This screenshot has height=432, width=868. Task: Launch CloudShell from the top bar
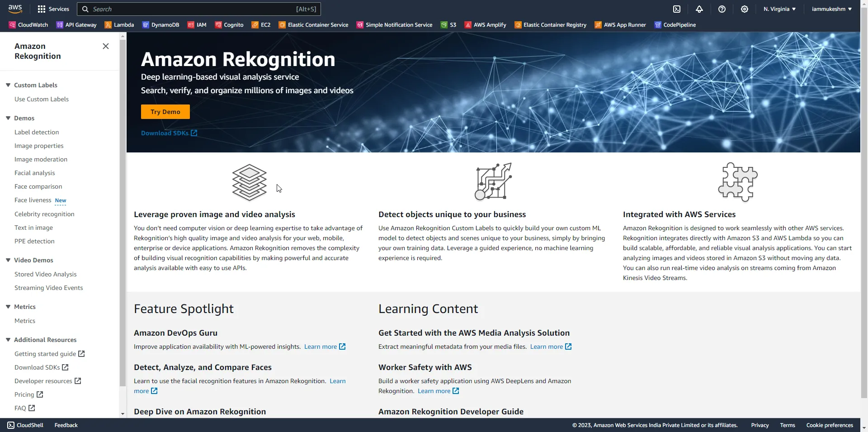tap(677, 9)
